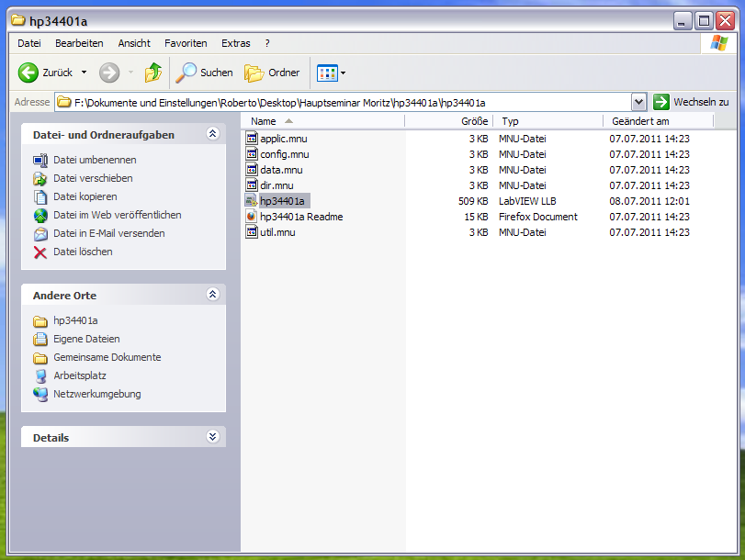Image resolution: width=745 pixels, height=560 pixels.
Task: Click the 509 KB size value
Action: (x=473, y=201)
